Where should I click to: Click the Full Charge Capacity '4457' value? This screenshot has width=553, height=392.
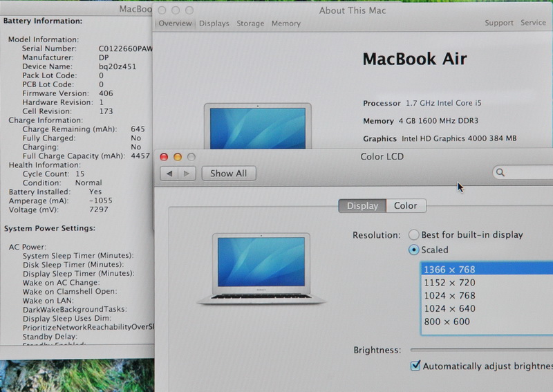tap(140, 156)
